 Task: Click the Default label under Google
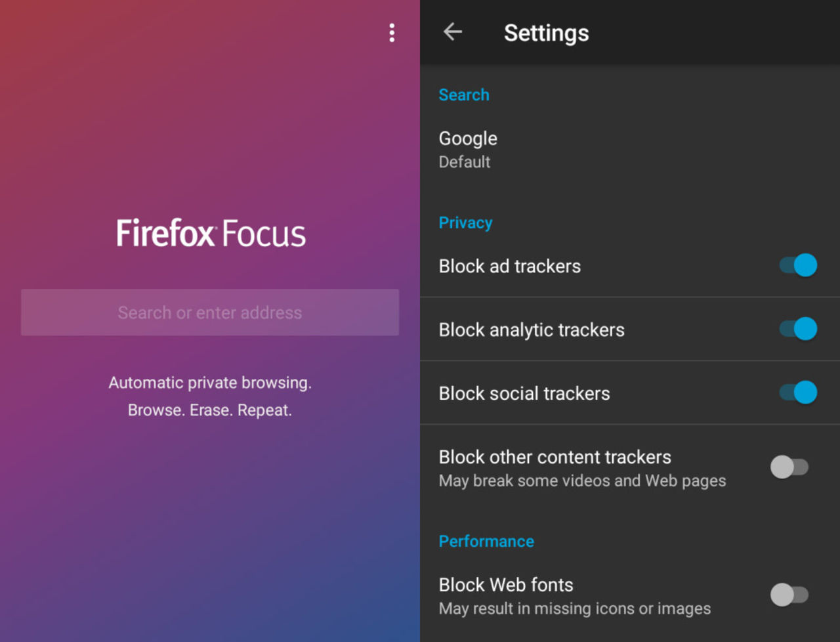465,162
